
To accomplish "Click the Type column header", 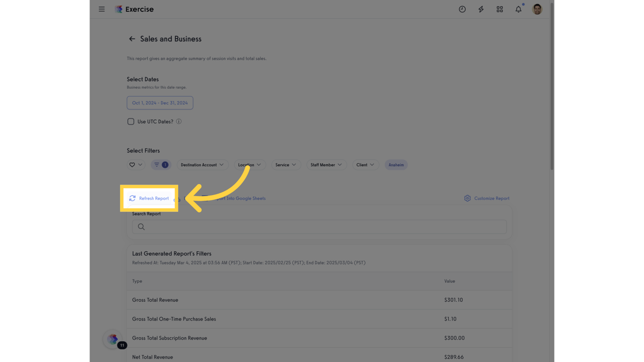I will [x=137, y=281].
